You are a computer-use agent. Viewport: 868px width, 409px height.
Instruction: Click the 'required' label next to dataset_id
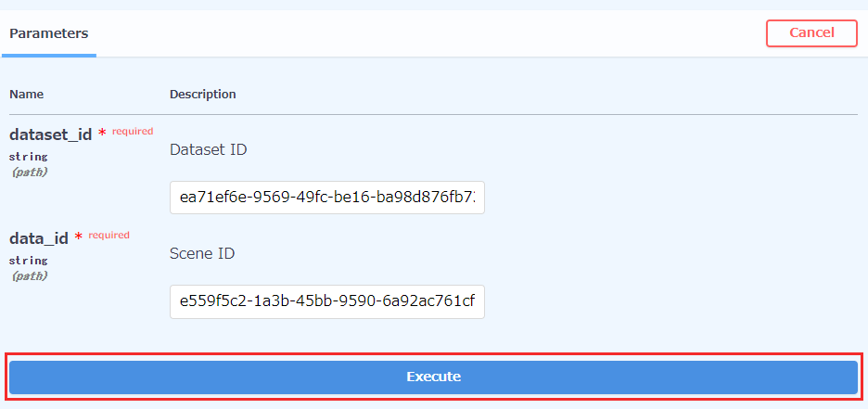click(x=133, y=131)
